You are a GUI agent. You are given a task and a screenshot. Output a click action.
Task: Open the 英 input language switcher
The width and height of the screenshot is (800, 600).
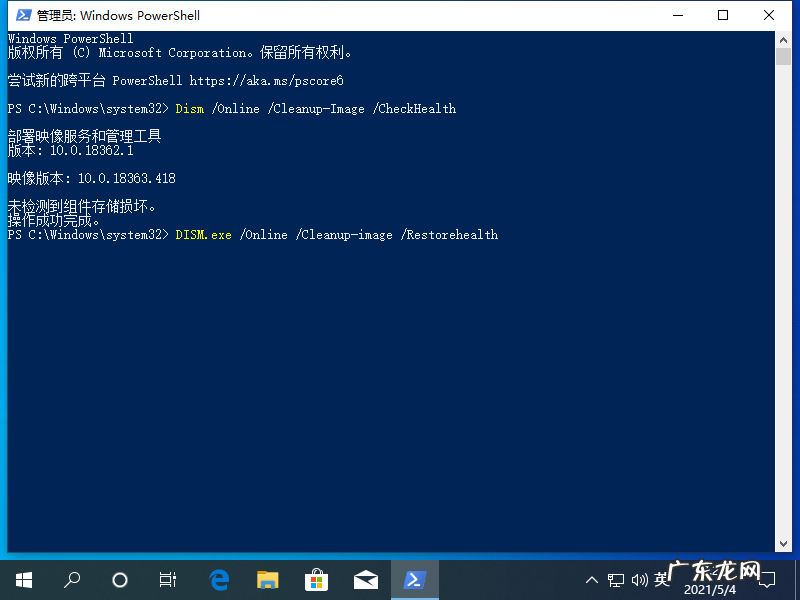pos(661,579)
